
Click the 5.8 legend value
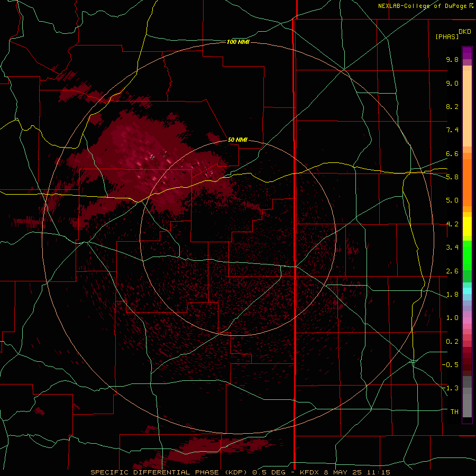(x=452, y=177)
